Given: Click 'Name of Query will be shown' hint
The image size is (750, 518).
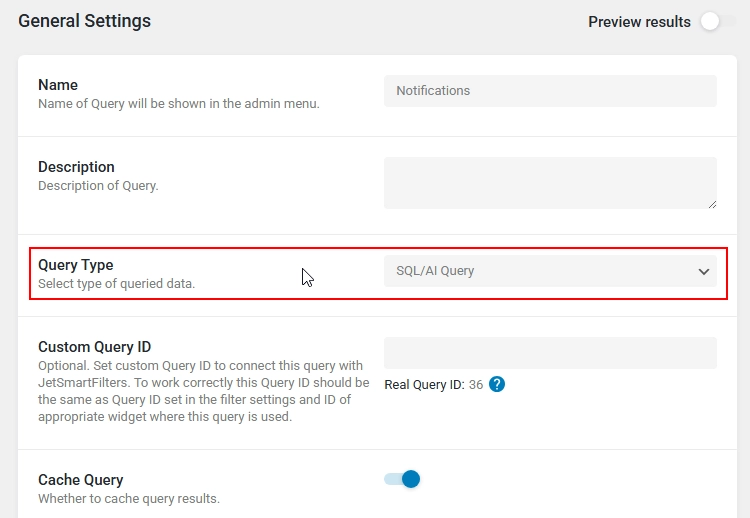Looking at the screenshot, I should tap(179, 104).
